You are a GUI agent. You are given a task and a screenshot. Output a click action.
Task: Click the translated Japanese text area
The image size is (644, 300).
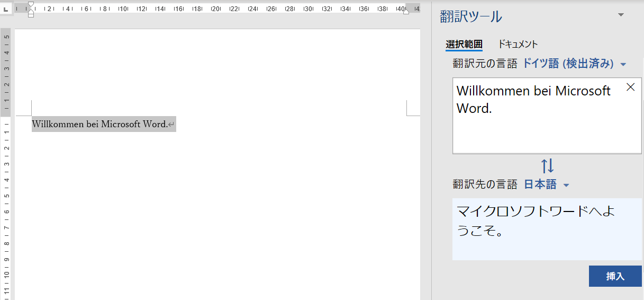547,229
